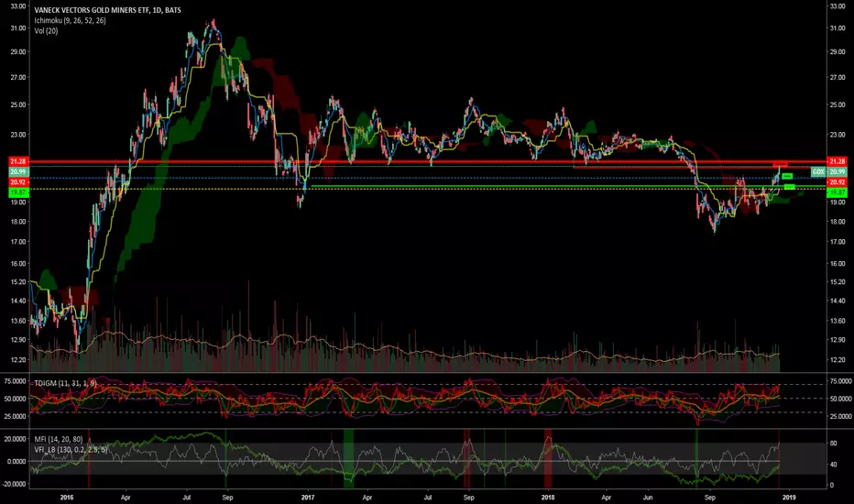Click the teal 20.99 price label beside GDX
Viewport: 854px width, 504px height.
click(x=838, y=171)
